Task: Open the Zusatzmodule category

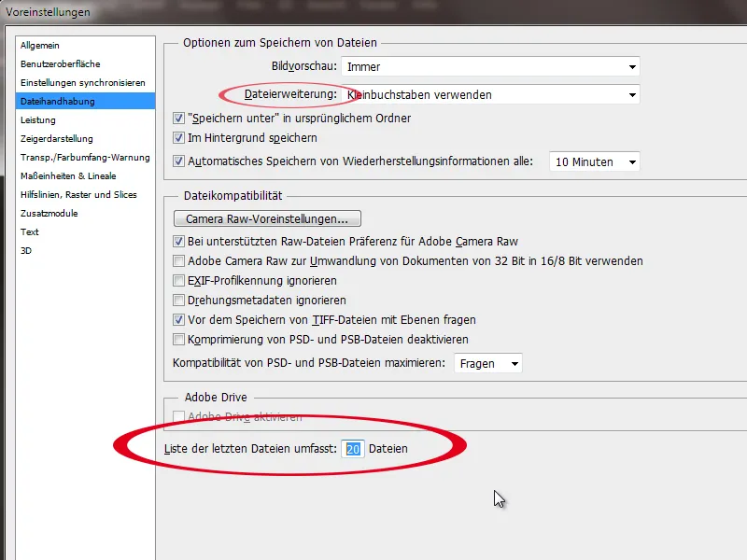Action: click(x=85, y=213)
